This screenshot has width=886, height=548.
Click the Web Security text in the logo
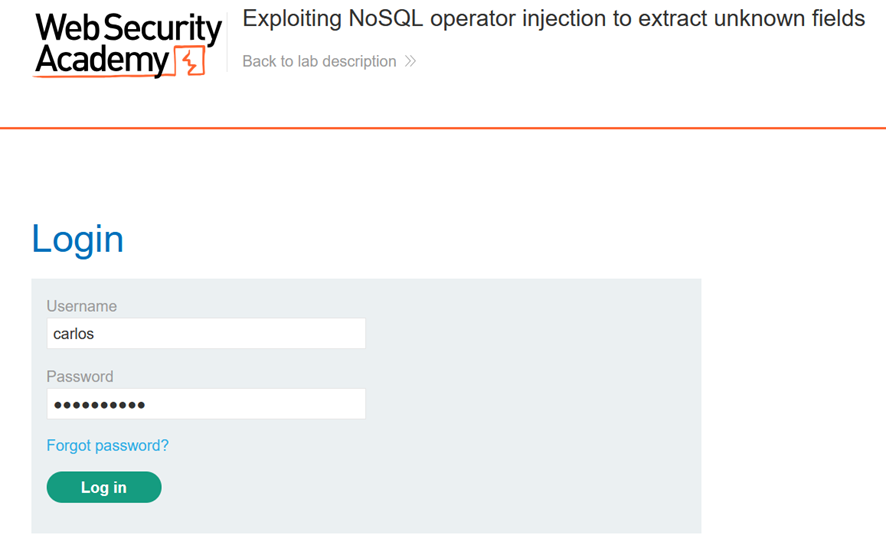click(x=128, y=28)
